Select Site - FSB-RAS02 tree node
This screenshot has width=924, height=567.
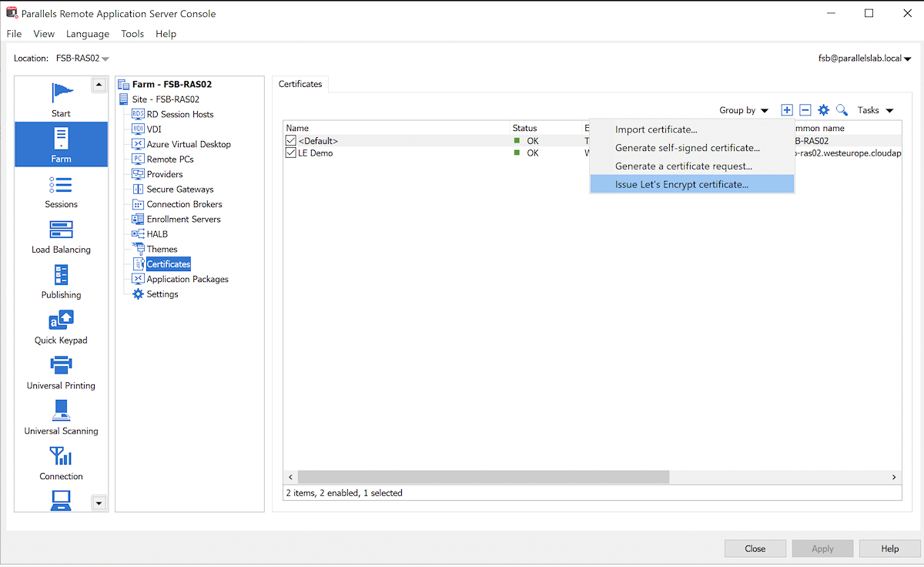[x=166, y=99]
